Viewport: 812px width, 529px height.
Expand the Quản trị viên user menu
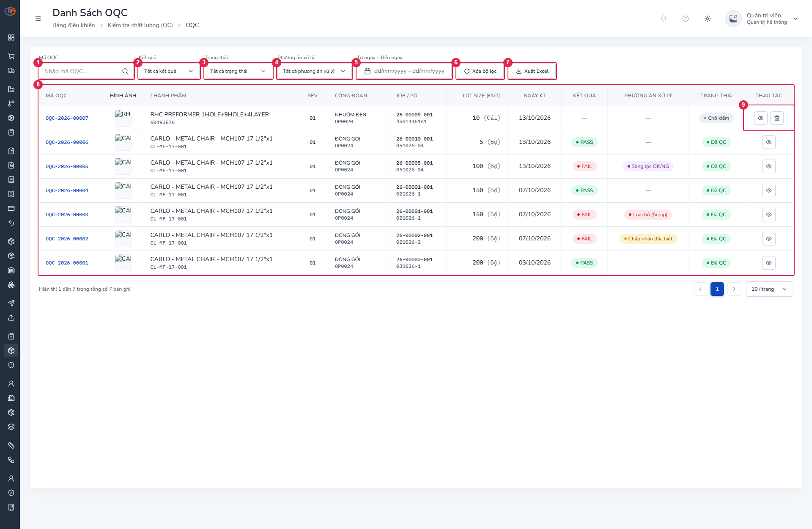click(762, 19)
